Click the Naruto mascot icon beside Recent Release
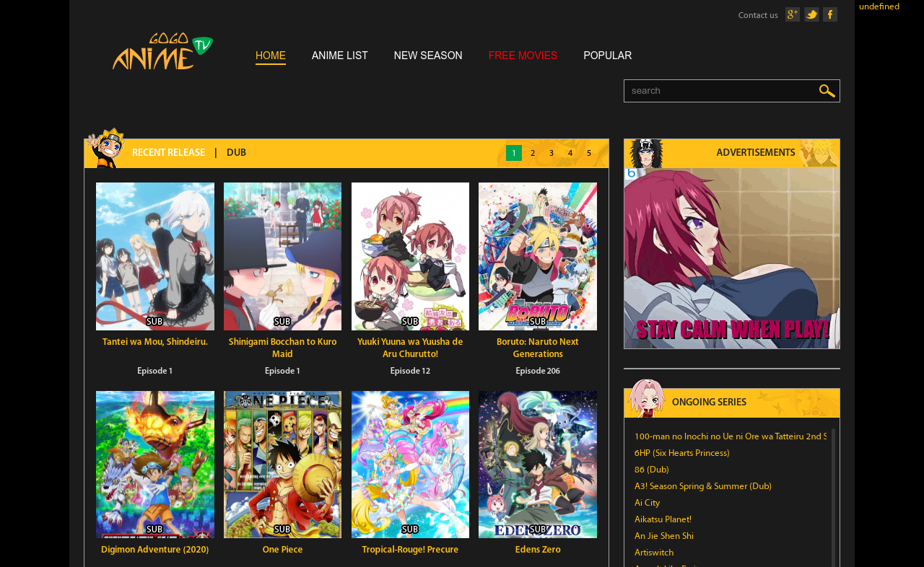924x567 pixels. [105, 149]
